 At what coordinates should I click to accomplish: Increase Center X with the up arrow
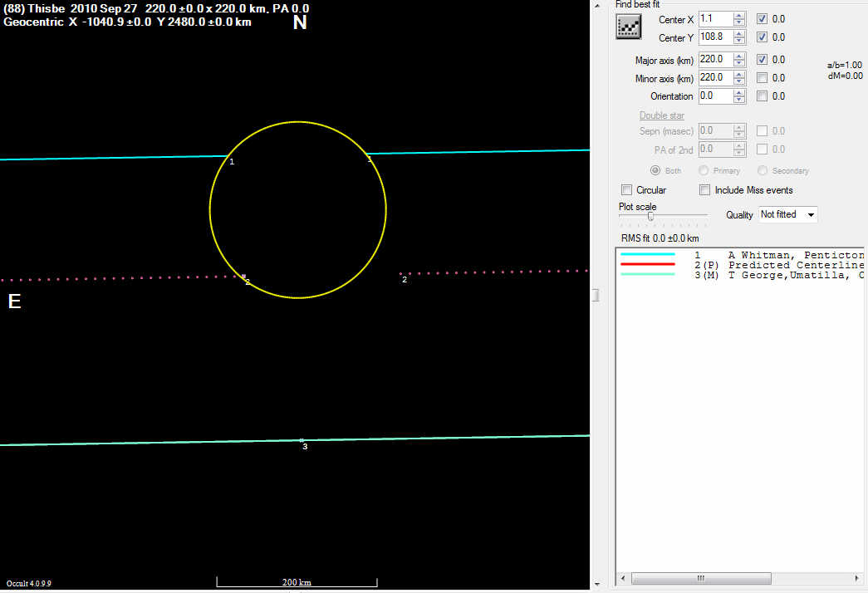[x=739, y=15]
